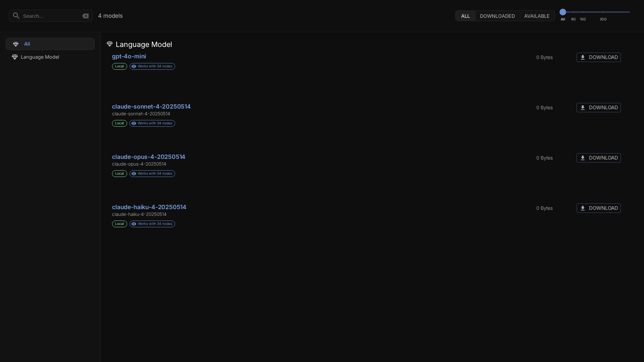This screenshot has height=362, width=644.
Task: Download the gpt-4o-mini model
Action: pyautogui.click(x=598, y=57)
